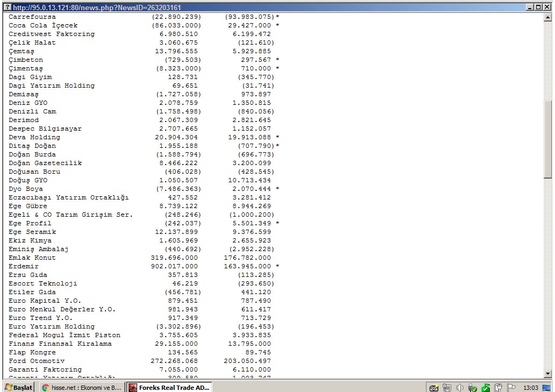Click the Denizli Cam company name
Image resolution: width=555 pixels, height=392 pixels.
pyautogui.click(x=32, y=111)
